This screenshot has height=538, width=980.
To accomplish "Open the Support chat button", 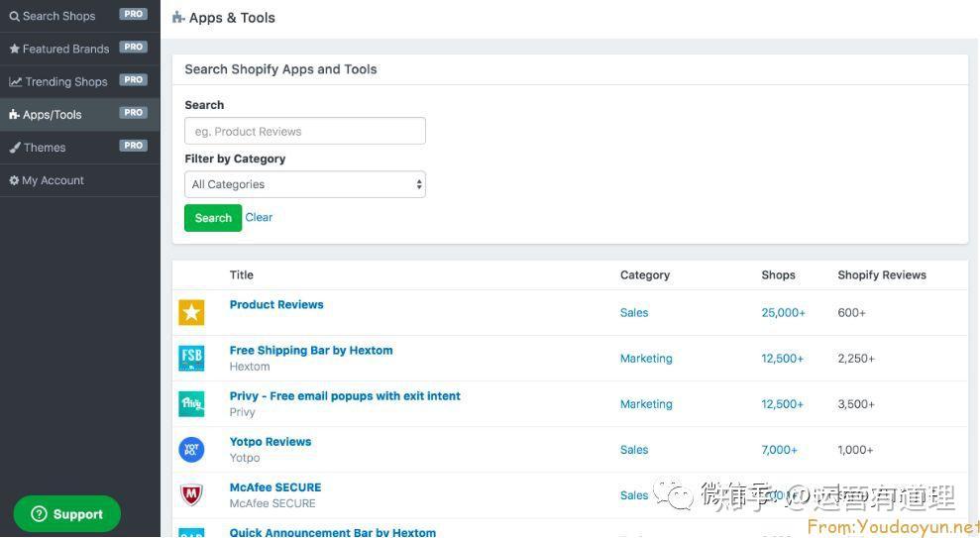I will (66, 514).
